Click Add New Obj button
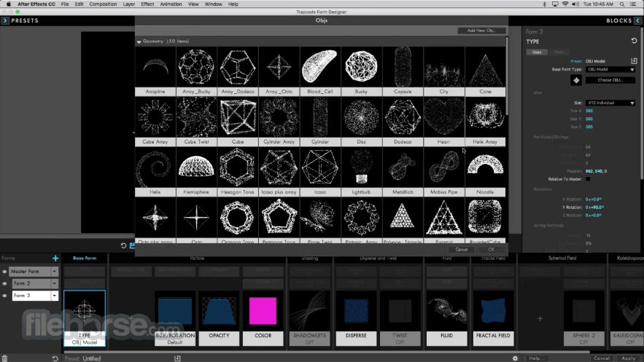 pos(481,31)
